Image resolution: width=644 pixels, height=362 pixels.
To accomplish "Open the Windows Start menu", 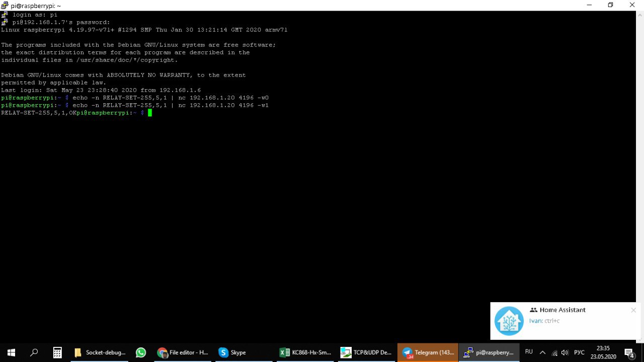I will [11, 352].
